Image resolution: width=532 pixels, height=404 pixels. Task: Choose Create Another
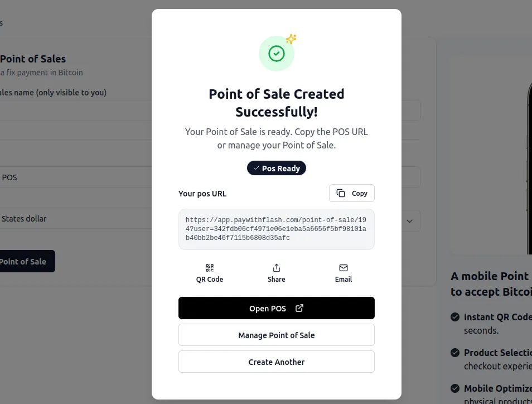click(x=277, y=362)
